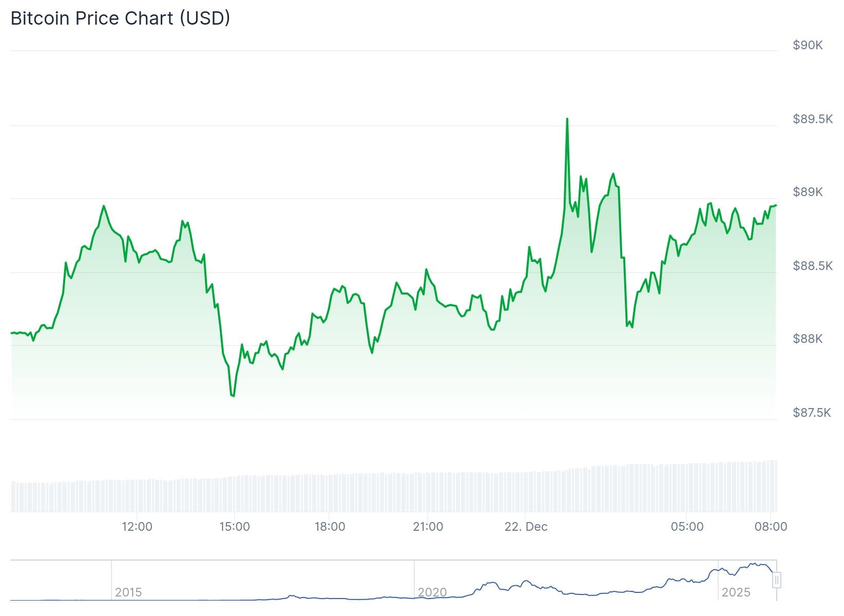Image resolution: width=844 pixels, height=616 pixels.
Task: Jump to 2020 in the navigator timeline
Action: 432,592
